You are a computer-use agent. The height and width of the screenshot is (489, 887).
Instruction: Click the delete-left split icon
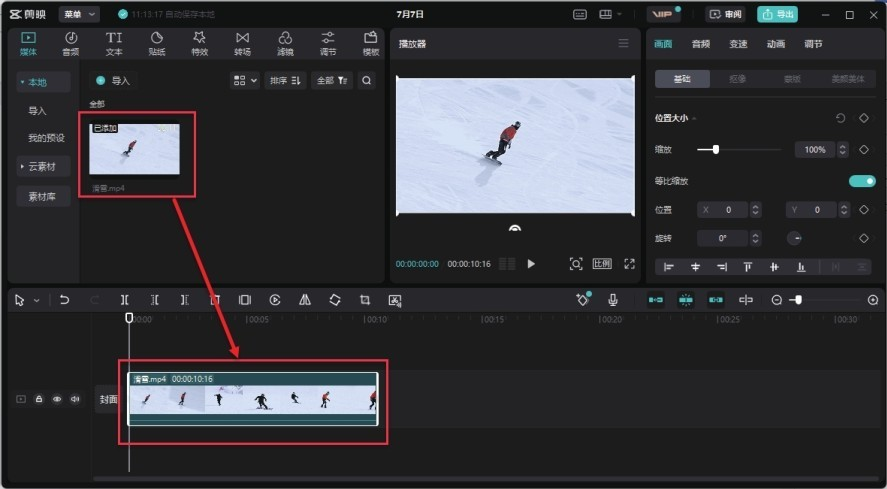click(154, 300)
